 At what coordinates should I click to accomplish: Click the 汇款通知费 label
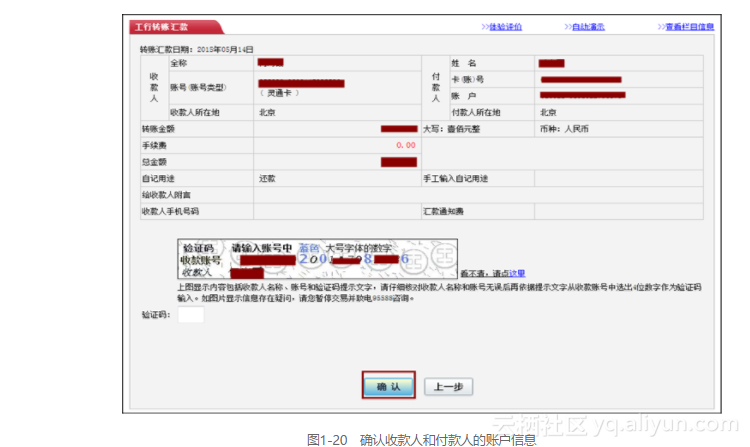click(x=443, y=211)
